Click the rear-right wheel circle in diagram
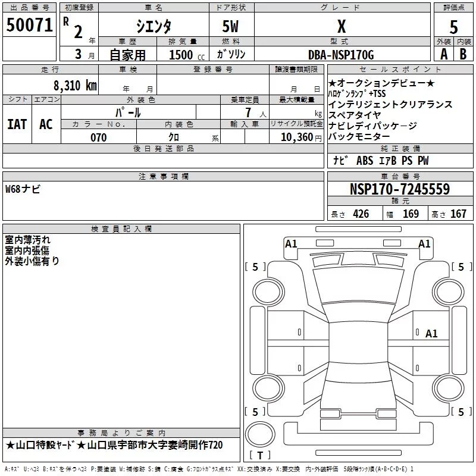The width and height of the screenshot is (476, 476). [449, 388]
